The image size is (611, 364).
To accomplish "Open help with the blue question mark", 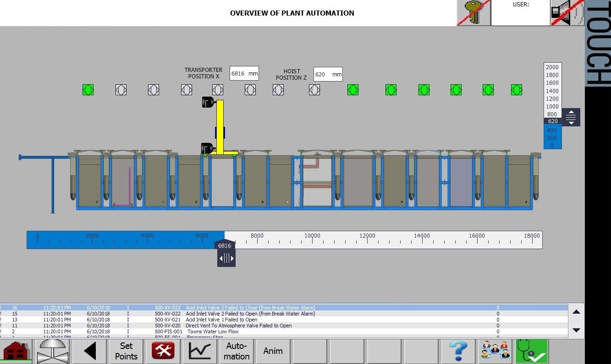I will (x=458, y=351).
